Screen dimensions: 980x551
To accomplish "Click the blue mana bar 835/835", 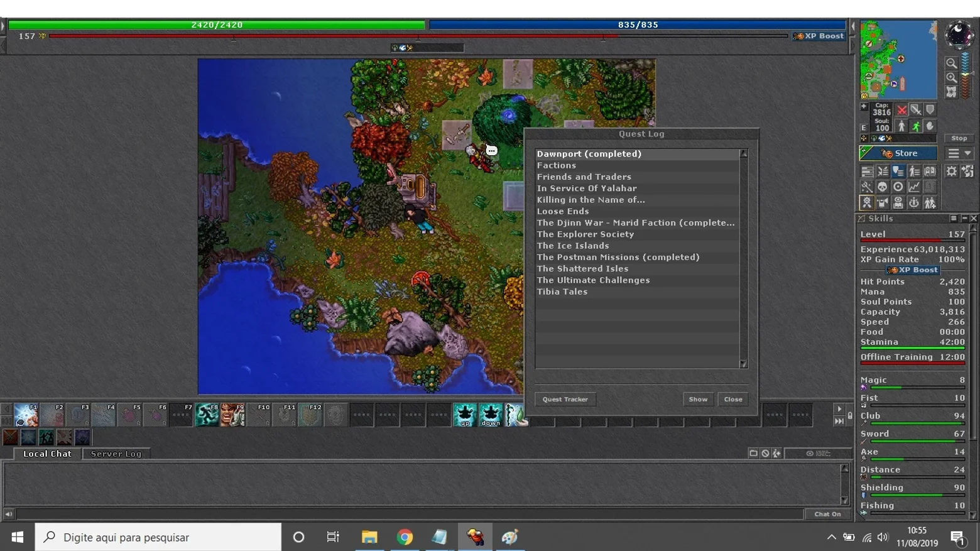I will point(638,25).
